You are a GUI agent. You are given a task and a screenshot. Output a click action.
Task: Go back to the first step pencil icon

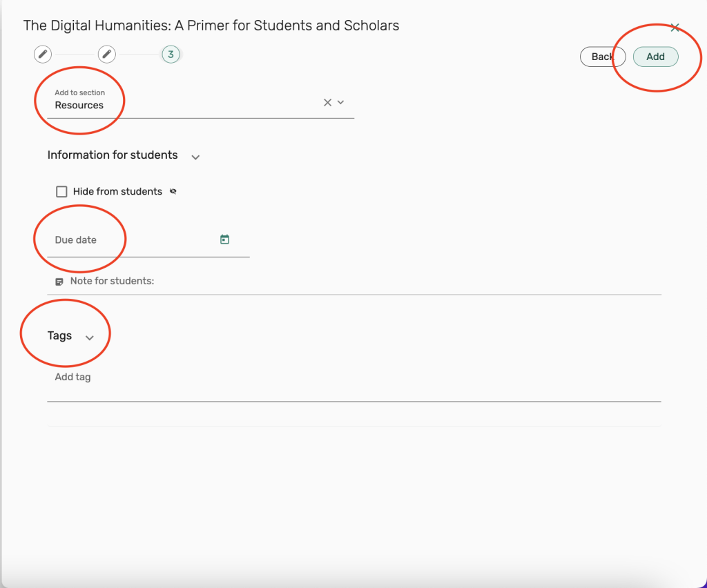pos(43,54)
